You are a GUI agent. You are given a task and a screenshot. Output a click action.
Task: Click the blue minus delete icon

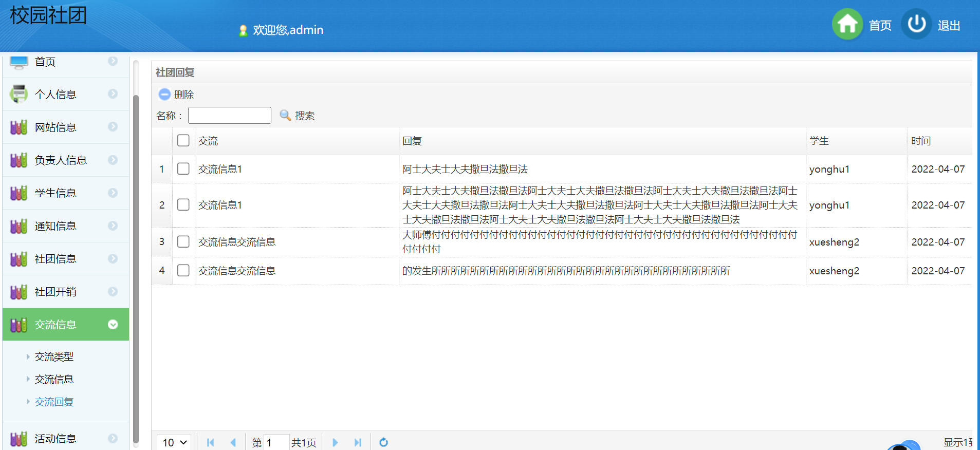(x=164, y=94)
